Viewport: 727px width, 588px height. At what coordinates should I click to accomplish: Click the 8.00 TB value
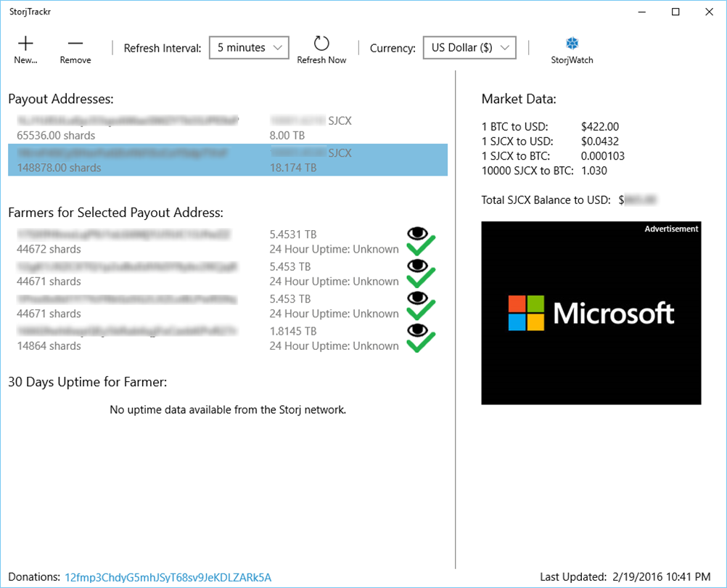point(287,136)
